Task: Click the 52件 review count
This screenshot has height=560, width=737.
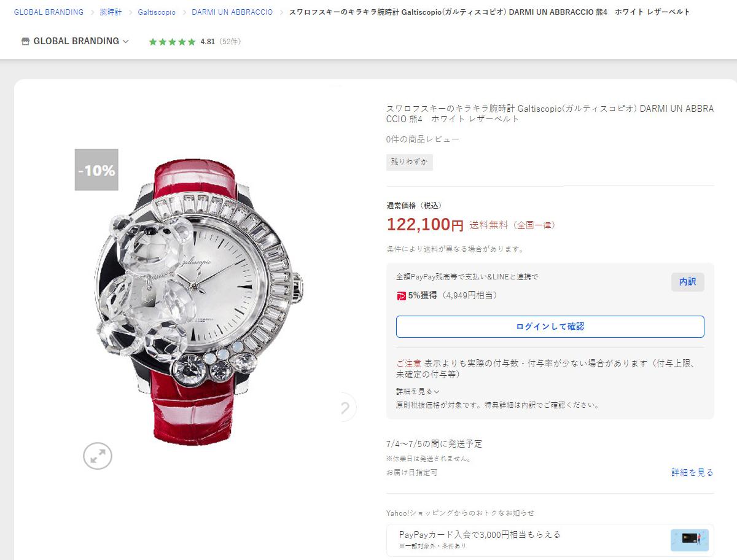Action: point(231,42)
